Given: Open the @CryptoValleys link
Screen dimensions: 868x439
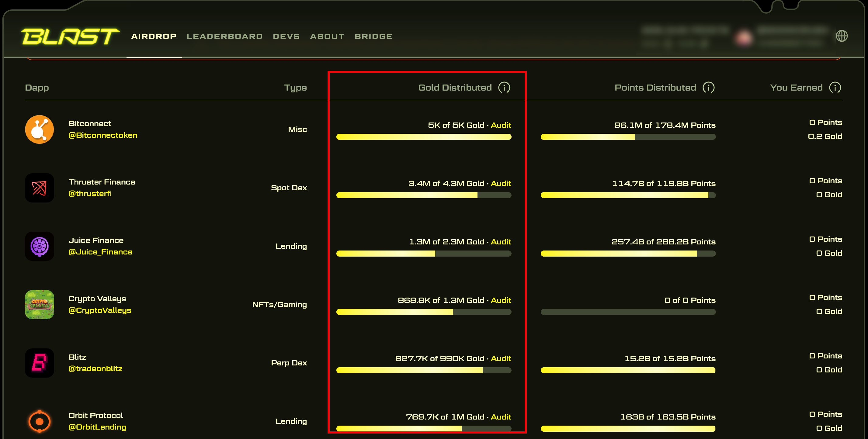Looking at the screenshot, I should [100, 310].
